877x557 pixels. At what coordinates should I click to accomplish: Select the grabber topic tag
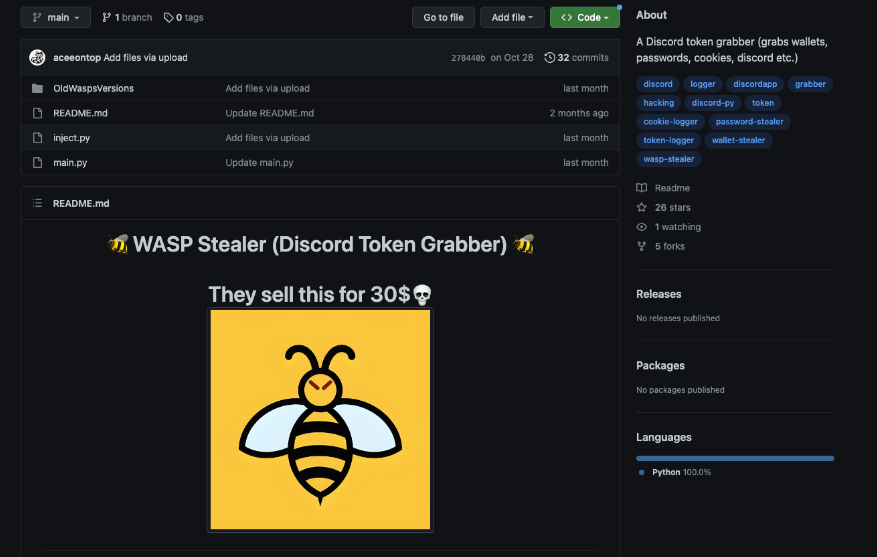[x=810, y=84]
